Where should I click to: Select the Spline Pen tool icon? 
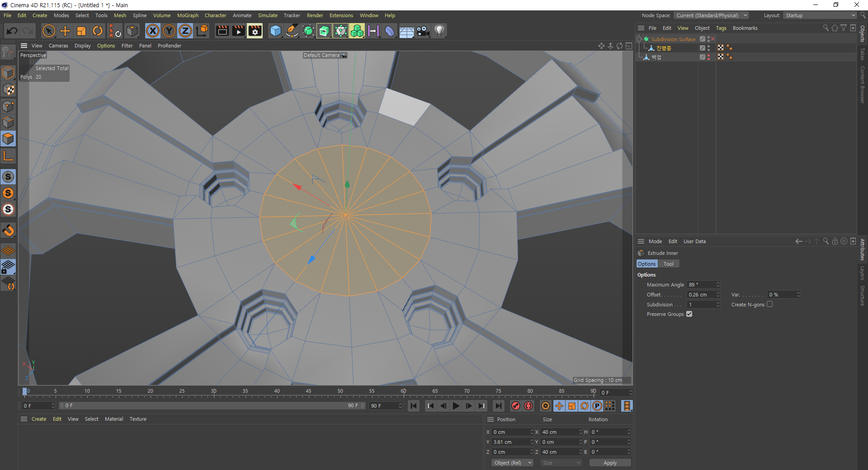click(292, 31)
